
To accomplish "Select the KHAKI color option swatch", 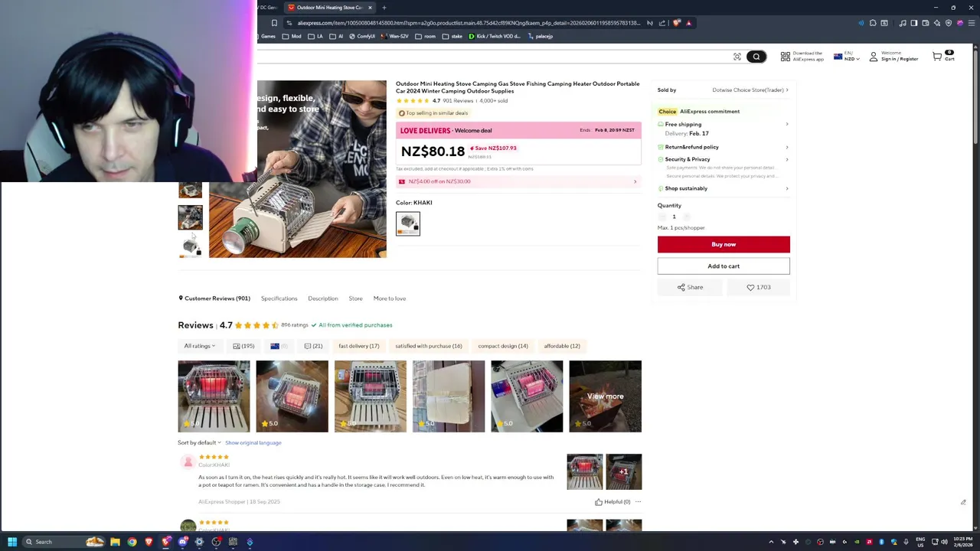I will (x=408, y=223).
